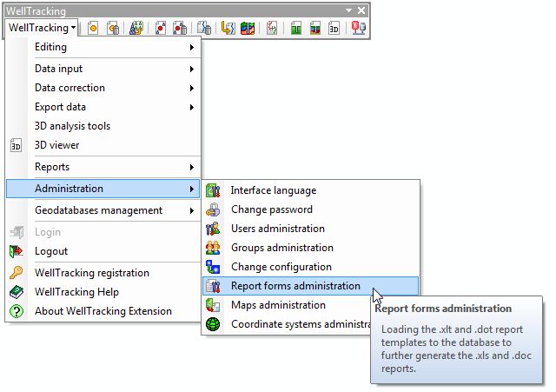Image resolution: width=556 pixels, height=392 pixels.
Task: Open Maps administration
Action: point(278,305)
